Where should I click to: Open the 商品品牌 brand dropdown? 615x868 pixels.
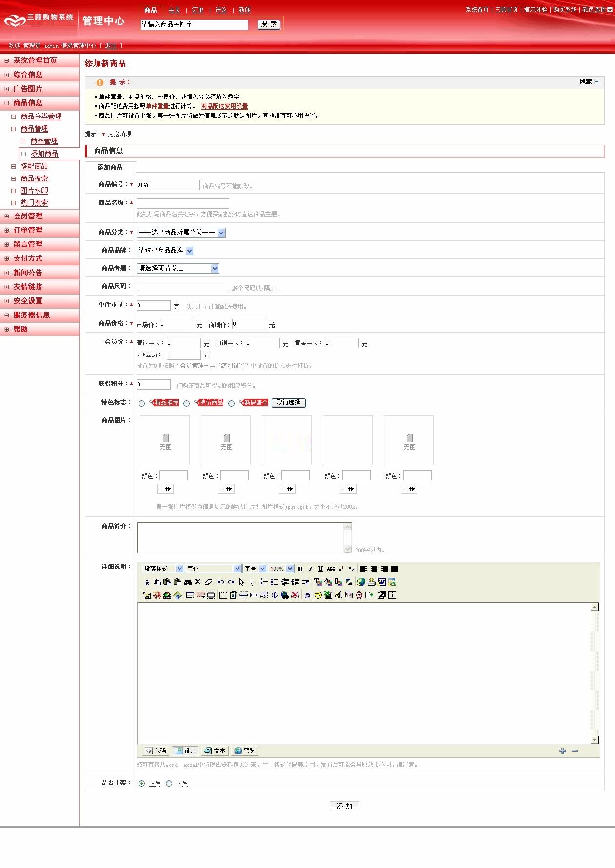165,251
